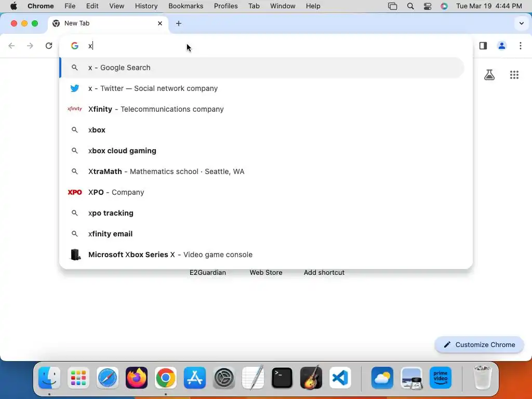Open the Apple menu

click(14, 6)
